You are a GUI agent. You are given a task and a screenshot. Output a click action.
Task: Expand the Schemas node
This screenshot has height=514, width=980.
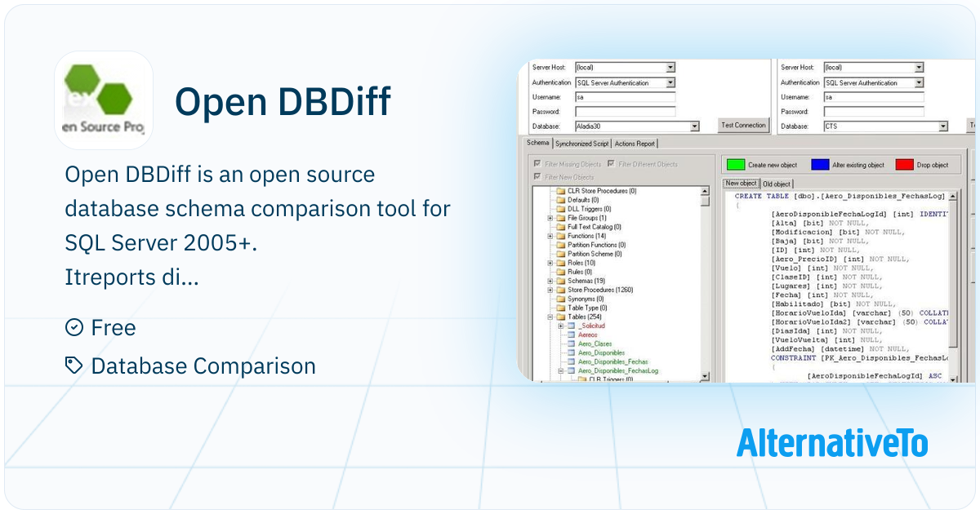pos(550,281)
